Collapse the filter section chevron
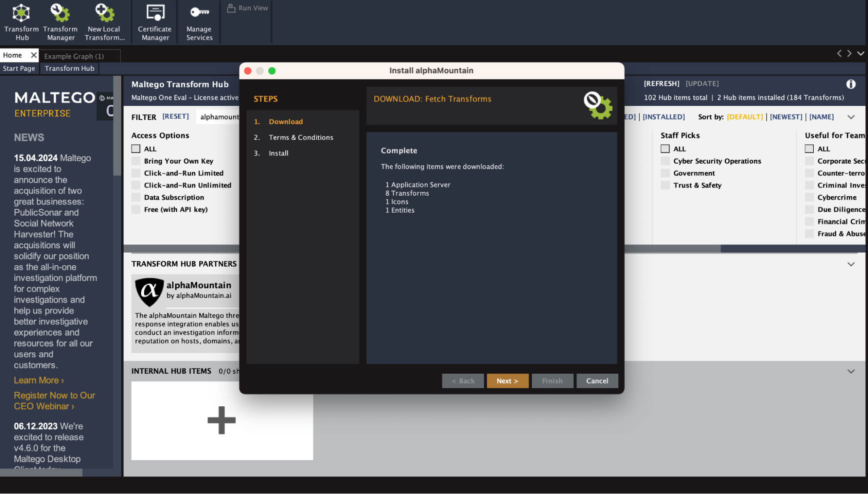 click(851, 117)
